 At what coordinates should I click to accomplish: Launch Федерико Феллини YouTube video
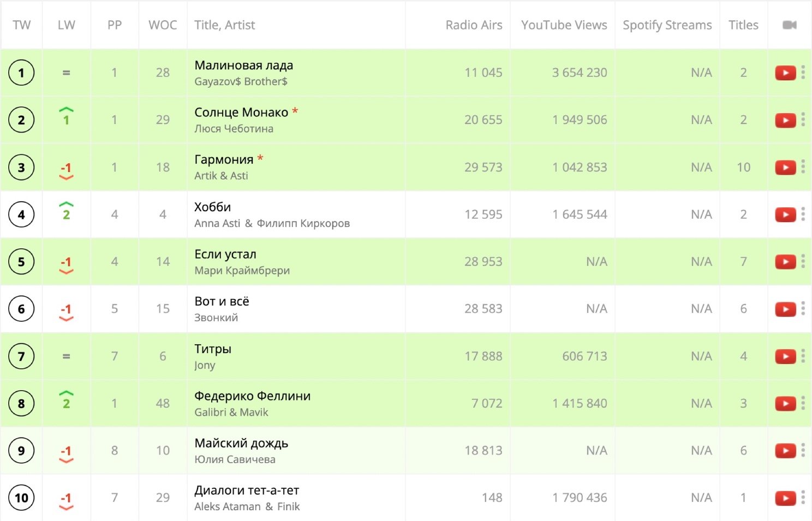[x=785, y=404]
